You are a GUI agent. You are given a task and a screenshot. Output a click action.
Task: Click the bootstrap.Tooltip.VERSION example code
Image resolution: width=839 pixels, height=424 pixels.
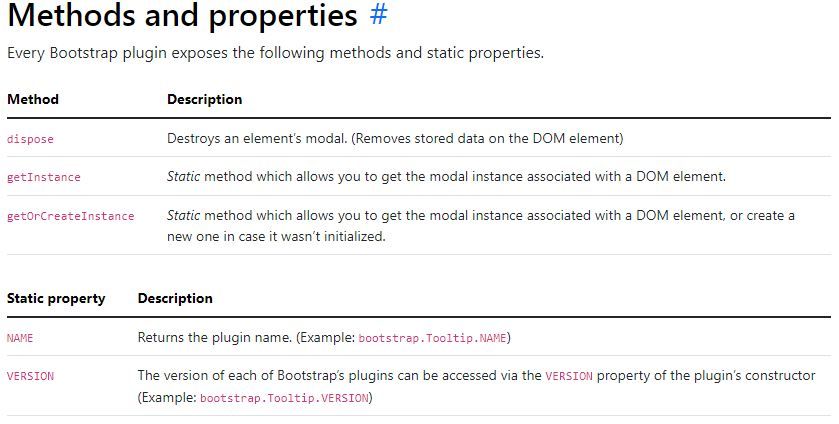[x=285, y=398]
